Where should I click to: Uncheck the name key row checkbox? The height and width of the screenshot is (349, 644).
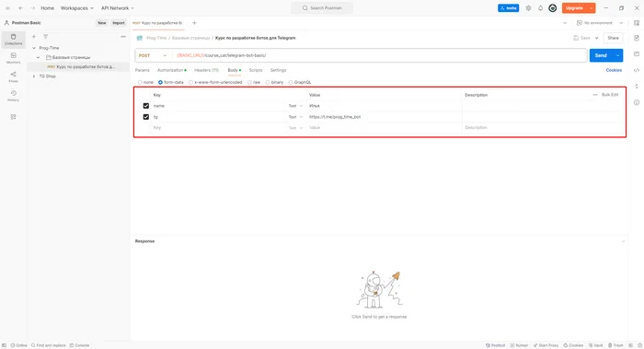pos(145,106)
